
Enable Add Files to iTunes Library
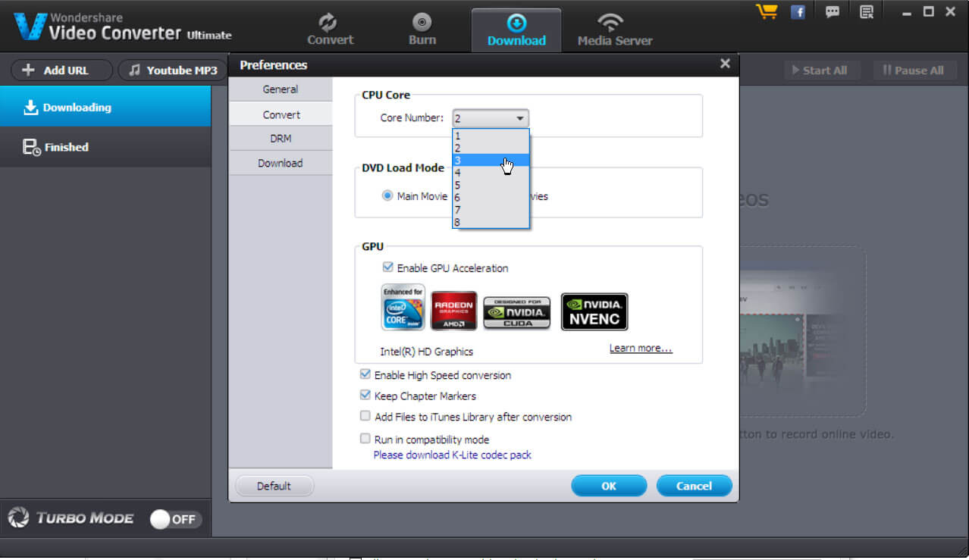[x=365, y=416]
